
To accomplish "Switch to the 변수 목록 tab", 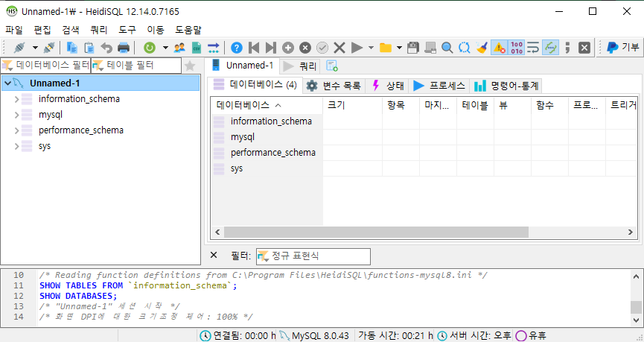I will [x=334, y=86].
